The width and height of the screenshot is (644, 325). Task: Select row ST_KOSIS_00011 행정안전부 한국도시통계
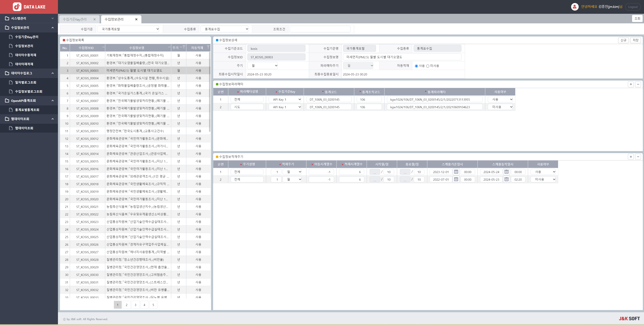[135, 131]
